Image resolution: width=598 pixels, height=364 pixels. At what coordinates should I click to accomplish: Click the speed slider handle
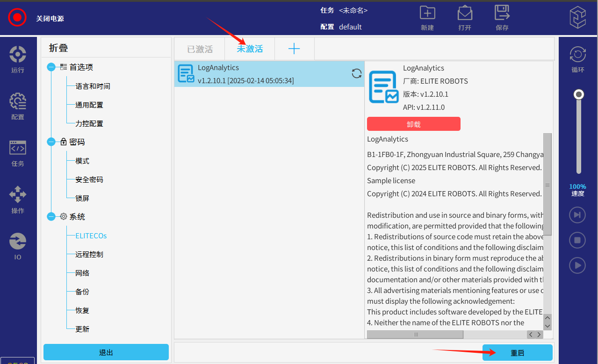coord(579,94)
